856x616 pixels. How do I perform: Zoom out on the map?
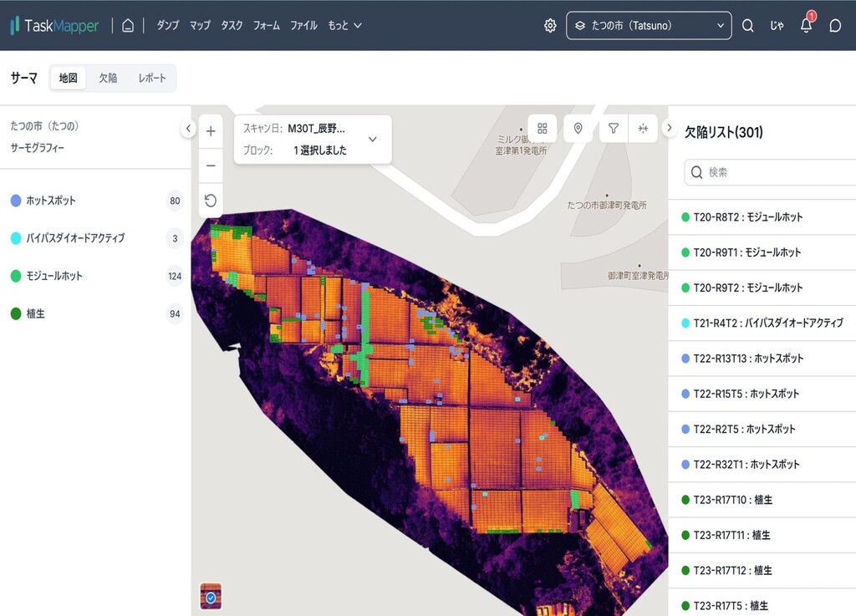click(x=211, y=165)
